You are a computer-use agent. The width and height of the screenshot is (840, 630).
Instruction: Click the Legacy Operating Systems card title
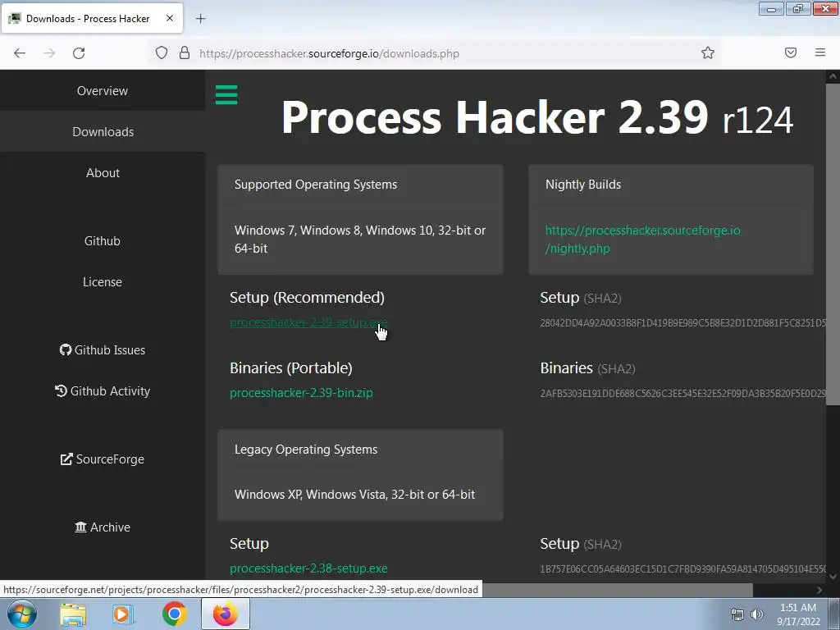coord(306,449)
